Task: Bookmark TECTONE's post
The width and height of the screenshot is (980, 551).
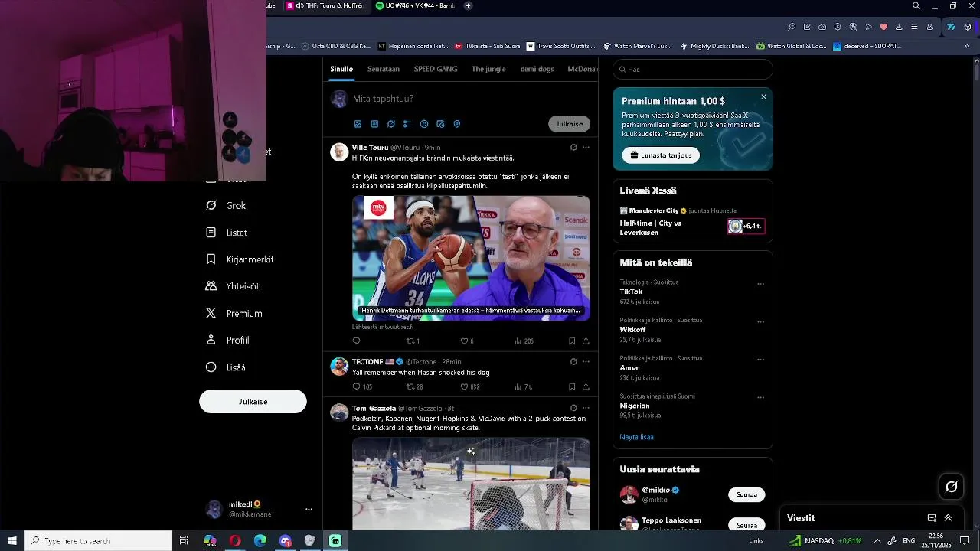Action: [x=572, y=387]
